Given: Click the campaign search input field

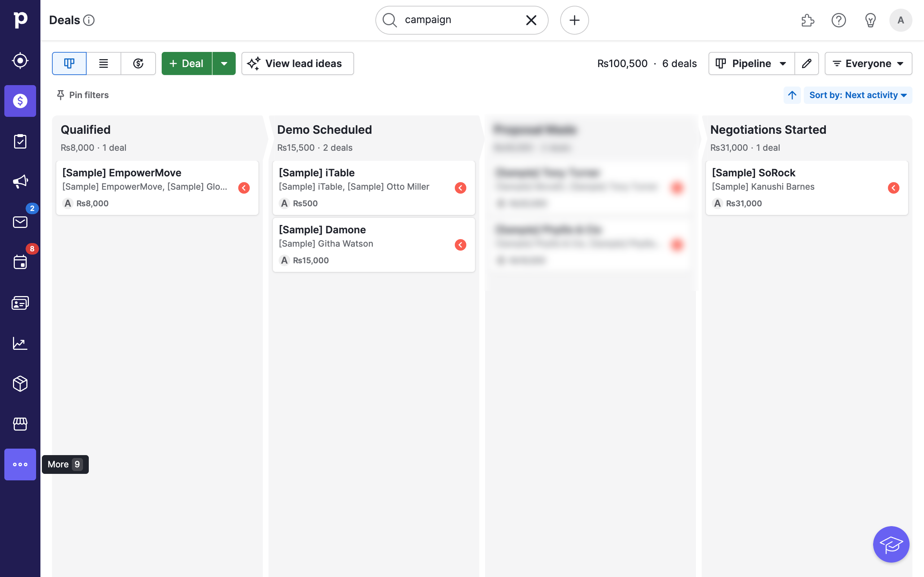Looking at the screenshot, I should click(458, 20).
